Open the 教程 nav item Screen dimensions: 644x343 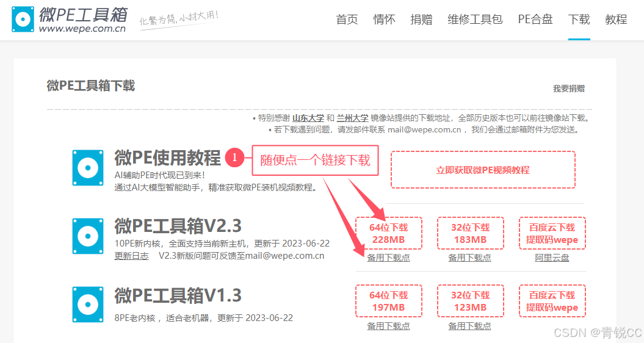[x=616, y=20]
